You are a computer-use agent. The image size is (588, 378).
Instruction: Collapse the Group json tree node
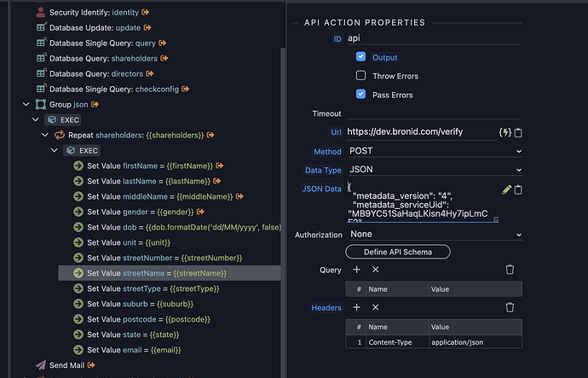click(x=26, y=104)
